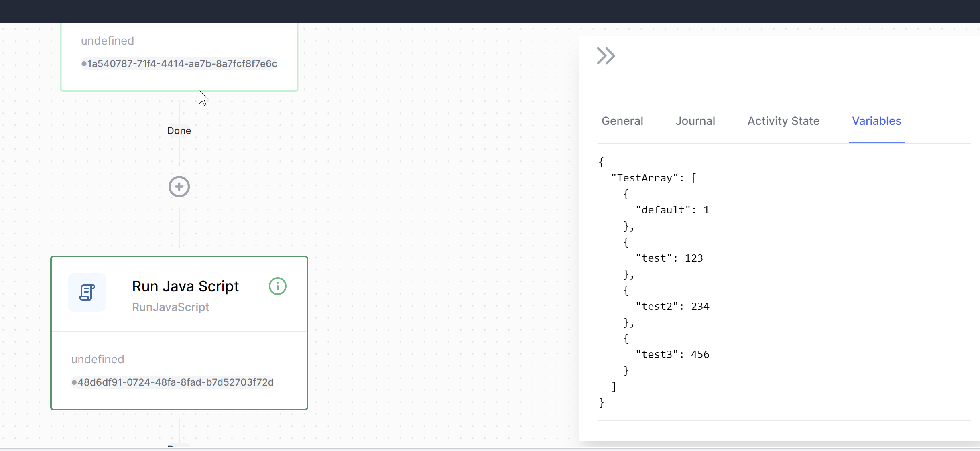Select the Activity State tab

tap(783, 121)
